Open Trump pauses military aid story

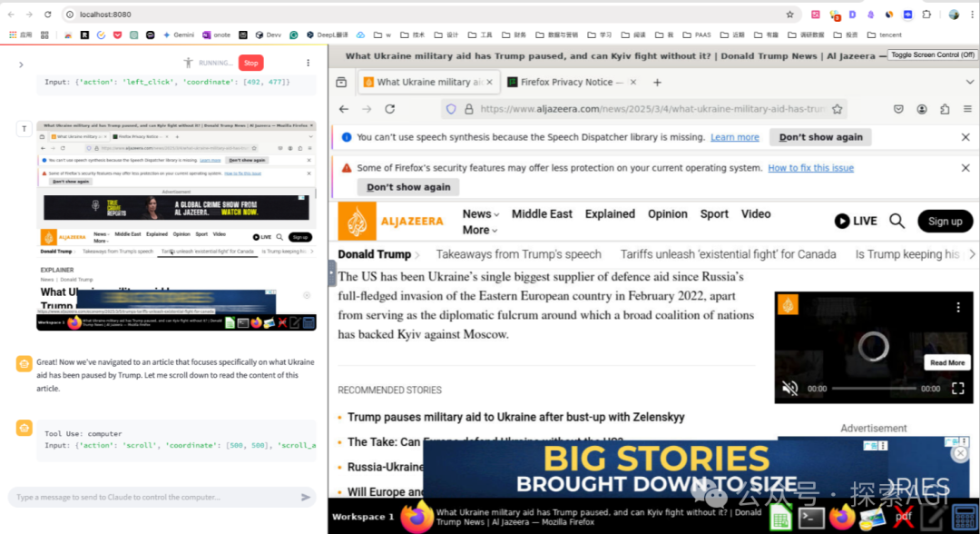click(515, 417)
